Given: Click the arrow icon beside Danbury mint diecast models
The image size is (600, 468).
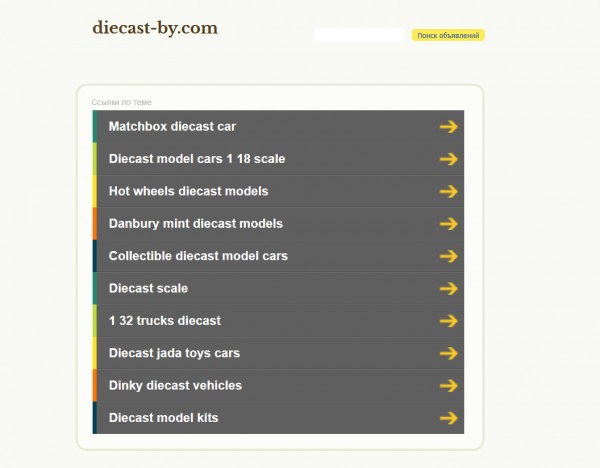Looking at the screenshot, I should [448, 223].
